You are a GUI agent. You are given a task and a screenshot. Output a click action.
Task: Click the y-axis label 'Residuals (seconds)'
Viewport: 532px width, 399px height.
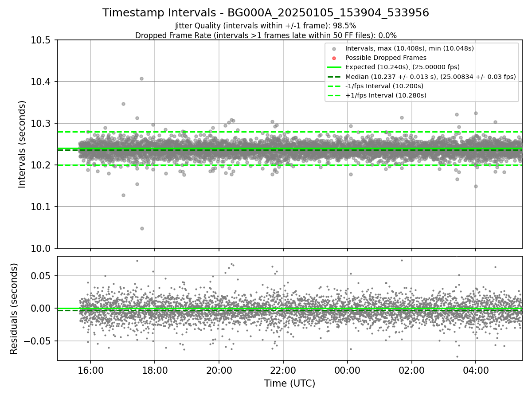click(14, 309)
